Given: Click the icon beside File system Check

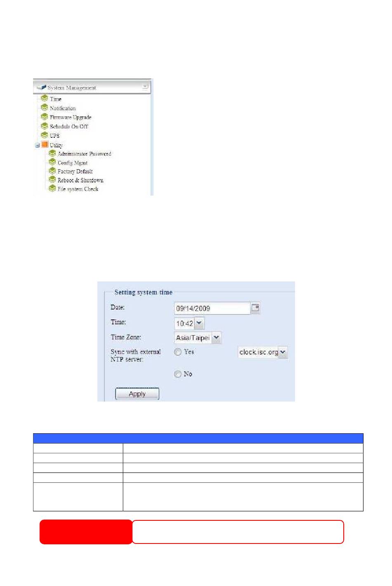Looking at the screenshot, I should [x=52, y=189].
